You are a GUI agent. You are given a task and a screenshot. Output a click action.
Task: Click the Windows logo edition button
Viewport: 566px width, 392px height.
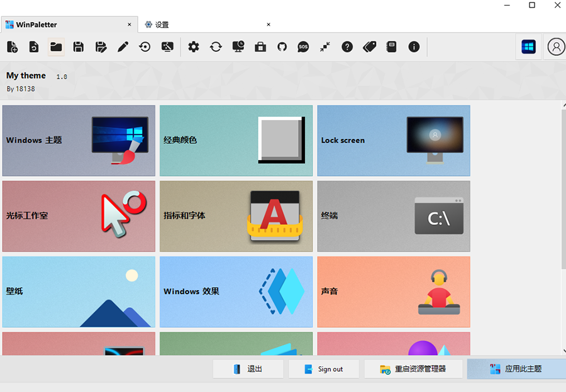click(x=528, y=47)
